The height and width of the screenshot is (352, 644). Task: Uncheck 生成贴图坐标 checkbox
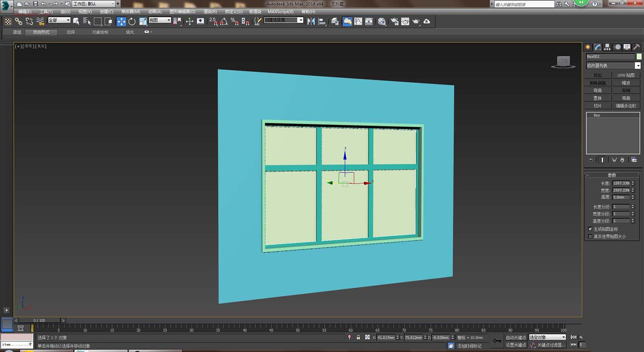590,229
